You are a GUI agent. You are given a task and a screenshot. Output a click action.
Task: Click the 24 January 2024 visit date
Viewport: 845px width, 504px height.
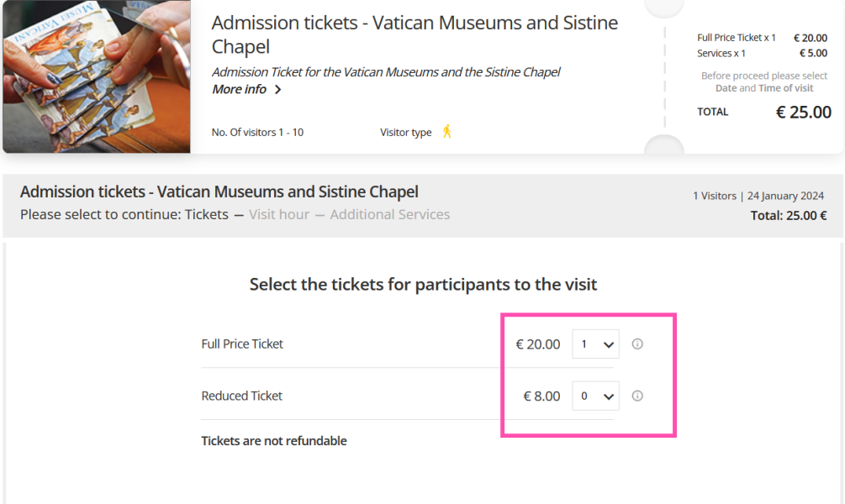pyautogui.click(x=785, y=196)
